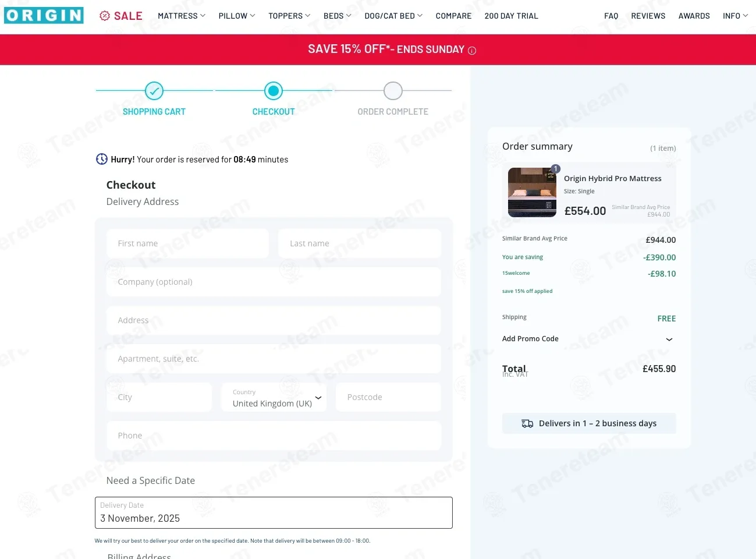Click the First name input field
Image resolution: width=756 pixels, height=559 pixels.
coord(187,243)
